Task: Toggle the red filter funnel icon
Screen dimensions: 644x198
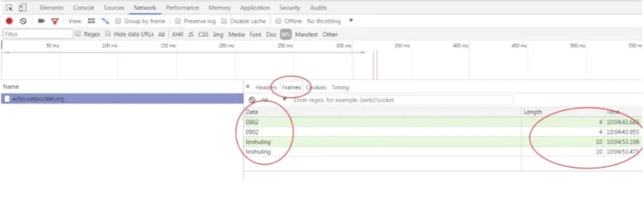Action: click(55, 21)
